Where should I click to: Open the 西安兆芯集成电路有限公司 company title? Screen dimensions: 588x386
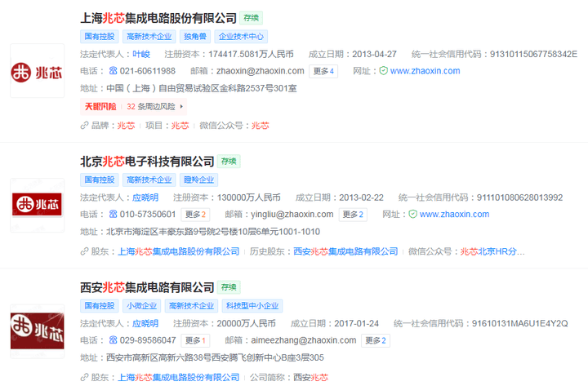click(147, 287)
